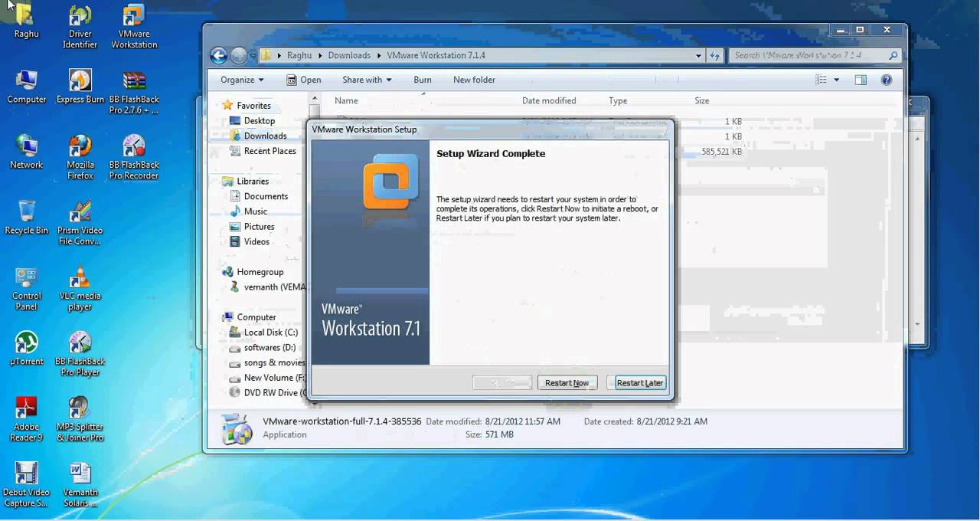980x521 pixels.
Task: Select Pictures library
Action: pyautogui.click(x=252, y=227)
